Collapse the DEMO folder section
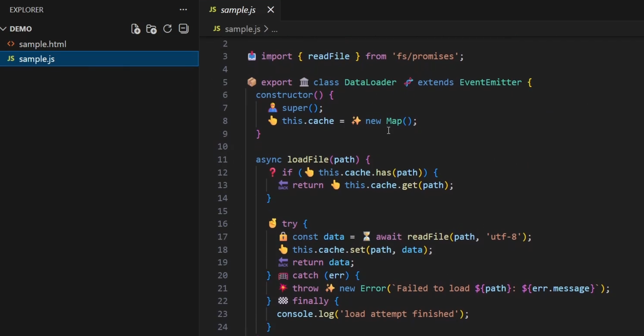The width and height of the screenshot is (644, 336). click(x=3, y=28)
